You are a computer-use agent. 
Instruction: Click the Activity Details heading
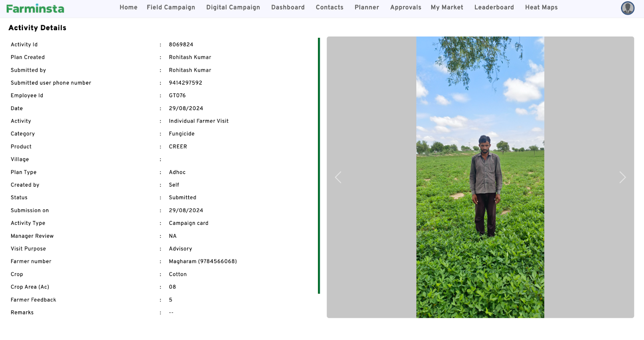pos(37,28)
